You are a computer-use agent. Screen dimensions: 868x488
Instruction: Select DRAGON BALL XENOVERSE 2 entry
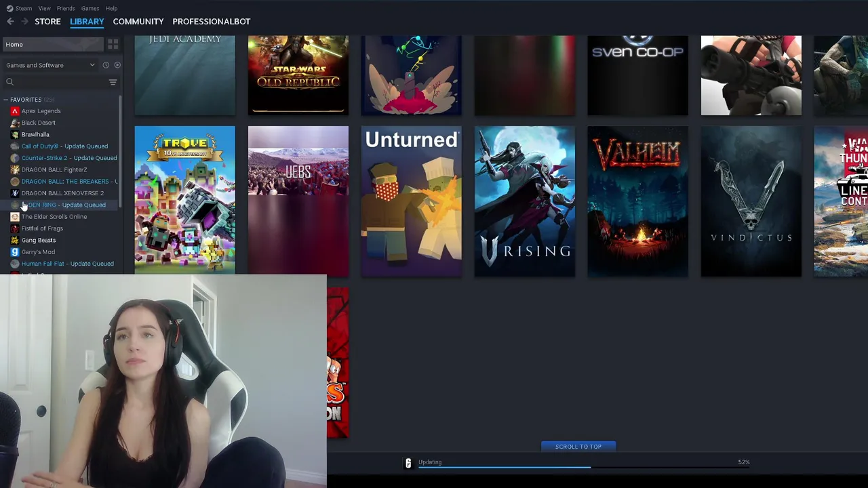coord(62,193)
